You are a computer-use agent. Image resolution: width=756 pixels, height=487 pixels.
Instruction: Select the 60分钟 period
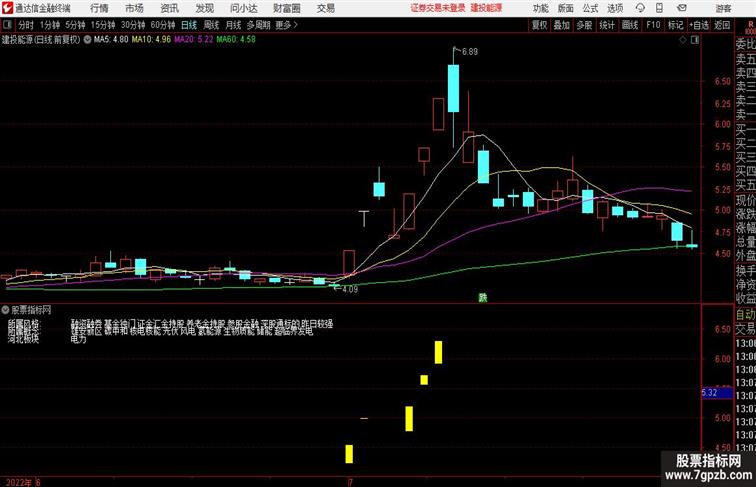click(163, 25)
